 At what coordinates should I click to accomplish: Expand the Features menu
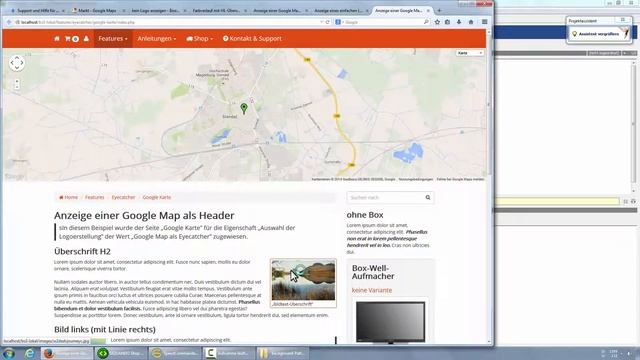tap(113, 38)
